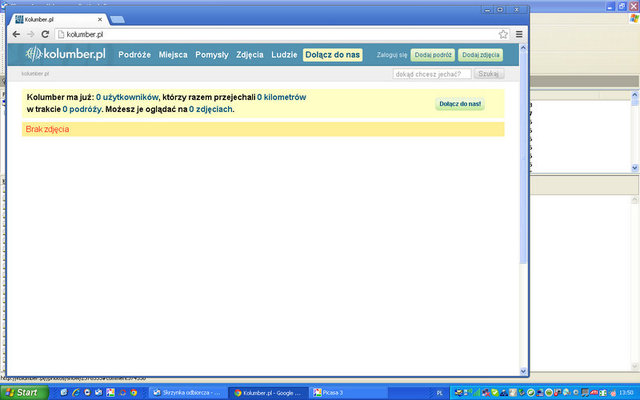Image resolution: width=640 pixels, height=400 pixels.
Task: Open the '0 użytkowników' link
Action: tap(127, 97)
